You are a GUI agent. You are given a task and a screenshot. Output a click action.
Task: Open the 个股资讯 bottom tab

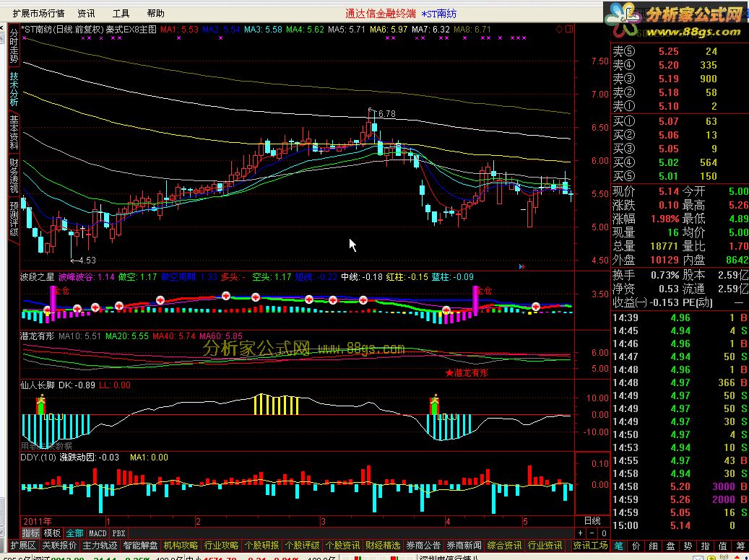(x=342, y=546)
